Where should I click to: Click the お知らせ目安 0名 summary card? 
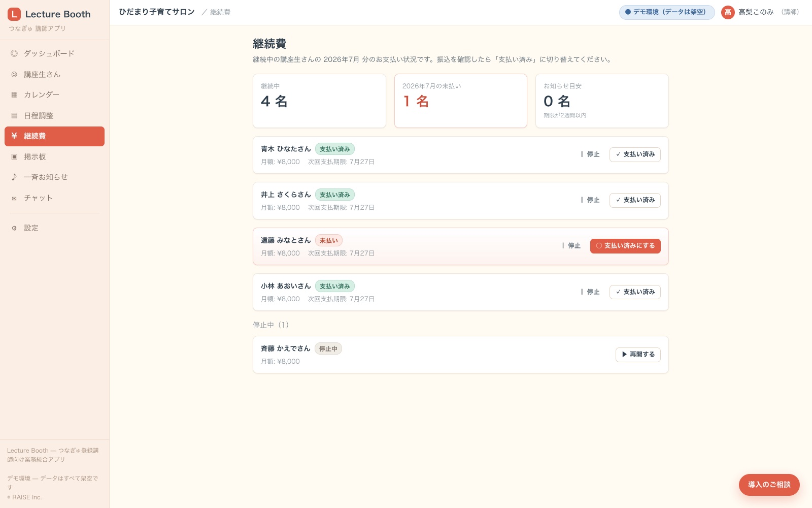pos(602,101)
